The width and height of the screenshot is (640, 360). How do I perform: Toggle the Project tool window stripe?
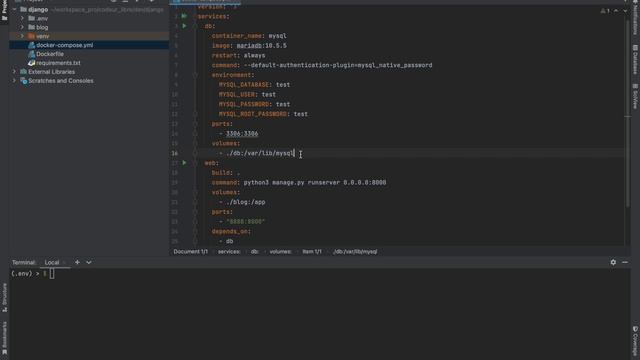[4, 11]
